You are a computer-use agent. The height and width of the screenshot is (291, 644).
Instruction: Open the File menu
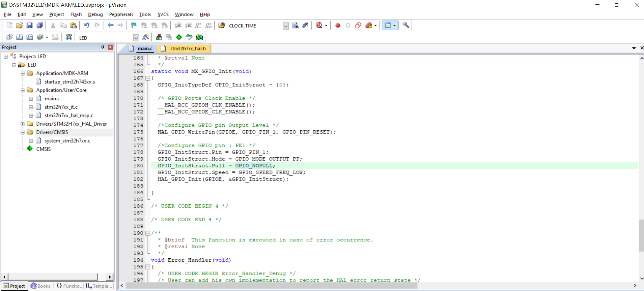click(7, 14)
